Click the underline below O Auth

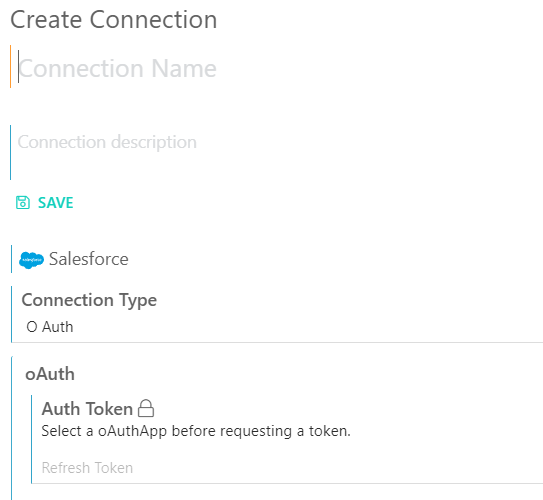[x=277, y=342]
